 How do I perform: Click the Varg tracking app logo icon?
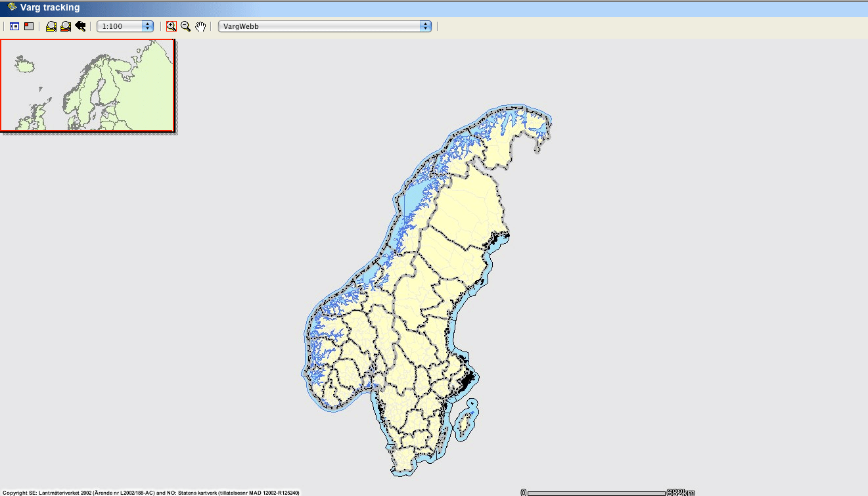click(x=12, y=7)
